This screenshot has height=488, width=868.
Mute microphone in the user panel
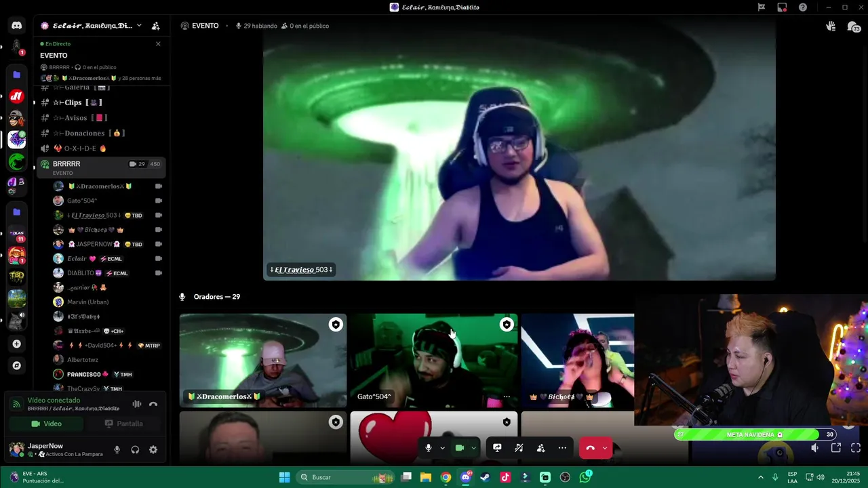[117, 449]
